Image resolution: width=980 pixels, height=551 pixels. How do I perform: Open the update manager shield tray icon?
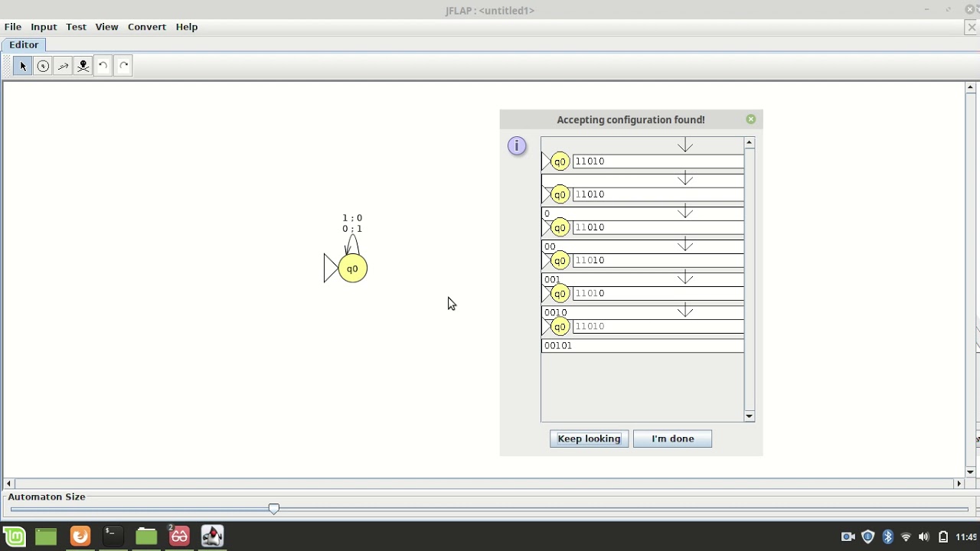867,536
